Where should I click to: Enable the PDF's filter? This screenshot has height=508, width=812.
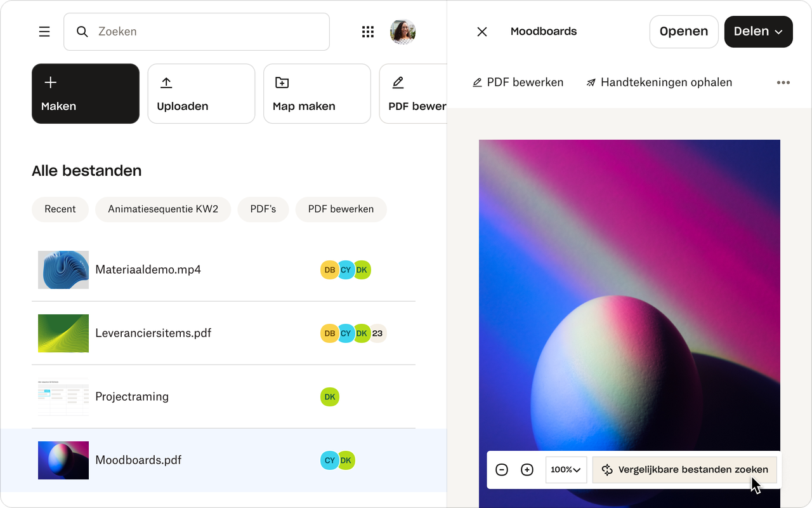point(263,209)
